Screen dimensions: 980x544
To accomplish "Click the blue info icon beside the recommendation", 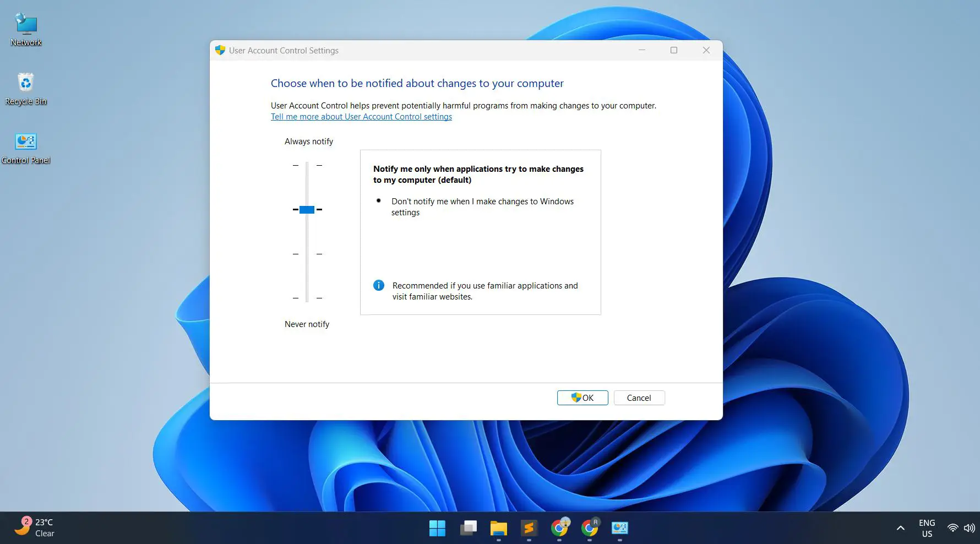I will [x=378, y=285].
